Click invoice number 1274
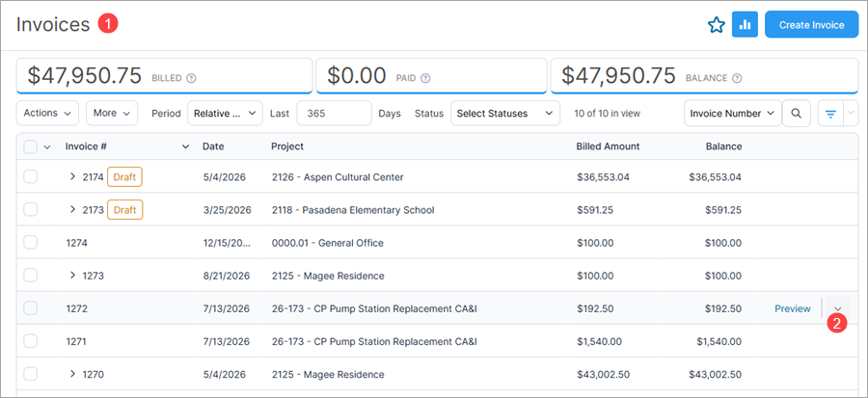868x398 pixels. (76, 243)
